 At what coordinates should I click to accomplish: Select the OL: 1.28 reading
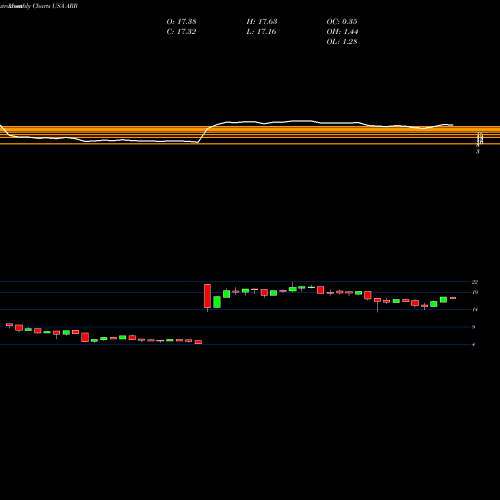pos(342,42)
